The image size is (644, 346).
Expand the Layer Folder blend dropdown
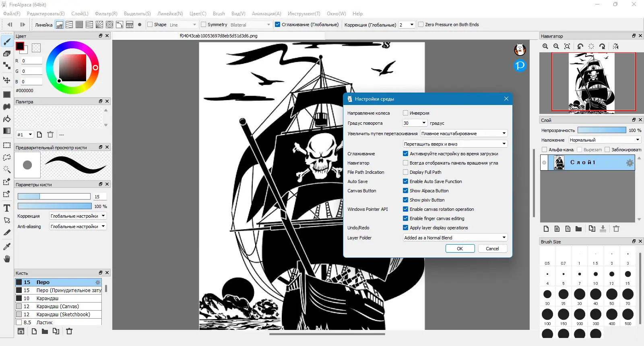[x=455, y=238]
